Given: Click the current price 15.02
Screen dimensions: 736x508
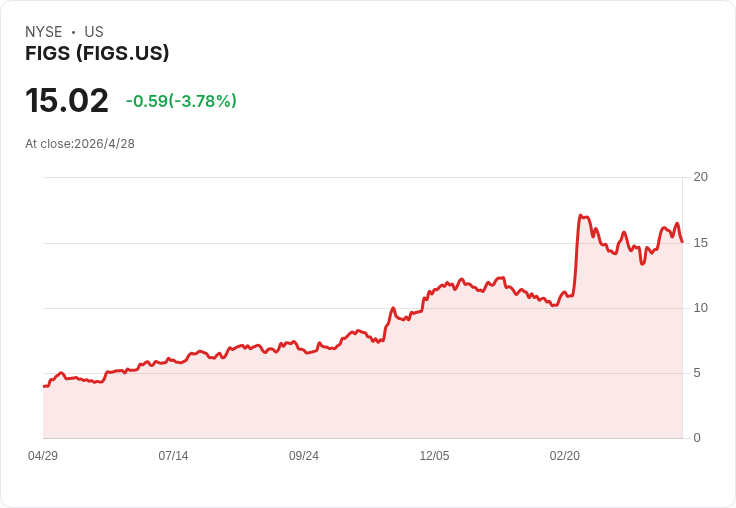Looking at the screenshot, I should tap(67, 101).
